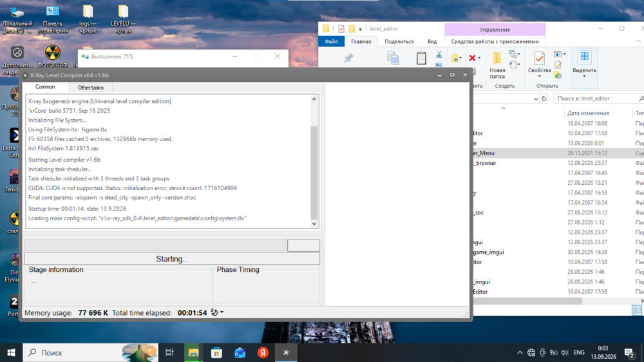Show hidden system tray icons

pyautogui.click(x=520, y=352)
